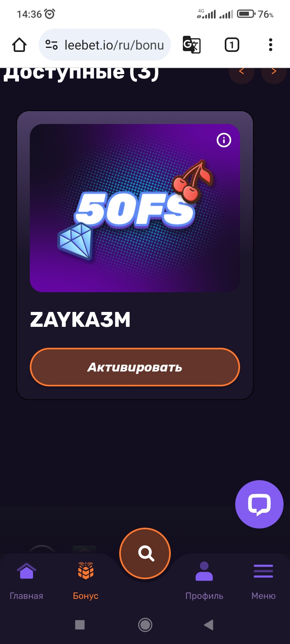The width and height of the screenshot is (290, 644).
Task: Open the tab switcher showing 1 tab
Action: (232, 45)
